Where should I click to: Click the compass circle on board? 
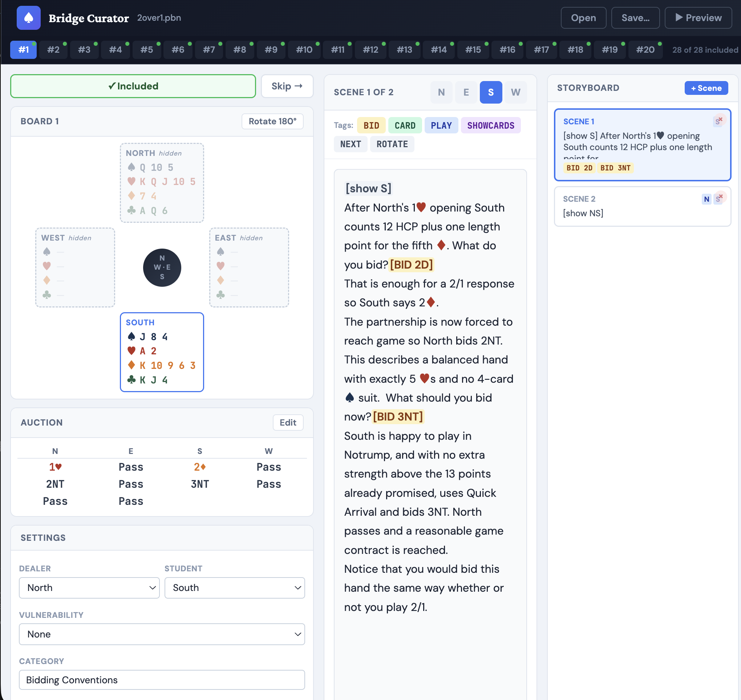click(162, 267)
